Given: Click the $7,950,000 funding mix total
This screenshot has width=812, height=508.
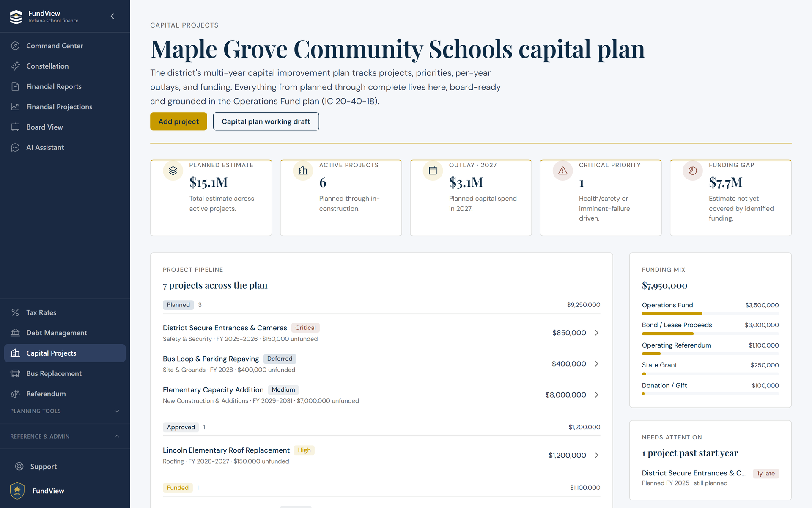Looking at the screenshot, I should pos(664,285).
